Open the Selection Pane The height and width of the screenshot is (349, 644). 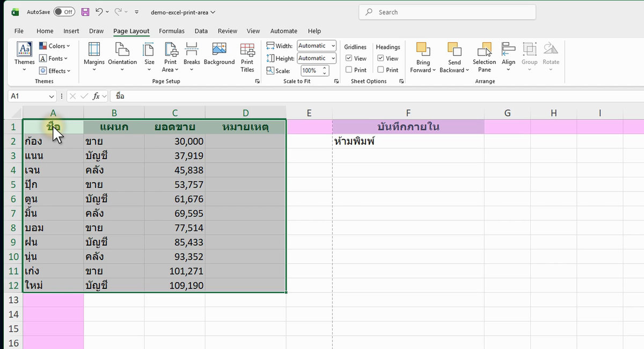click(x=484, y=57)
